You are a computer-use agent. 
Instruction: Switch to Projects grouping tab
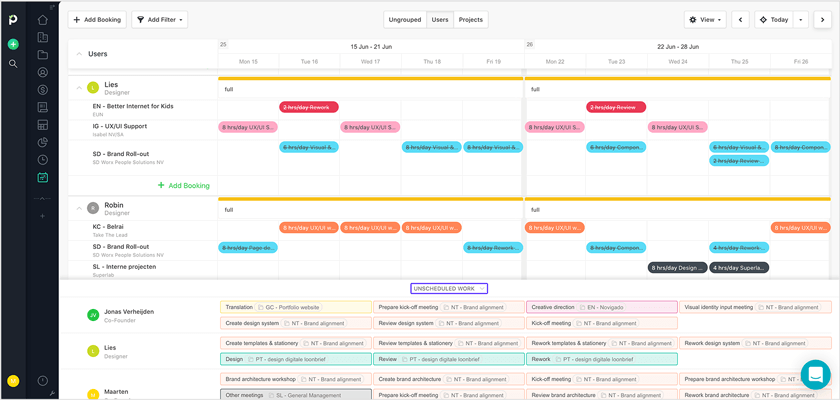pos(471,20)
